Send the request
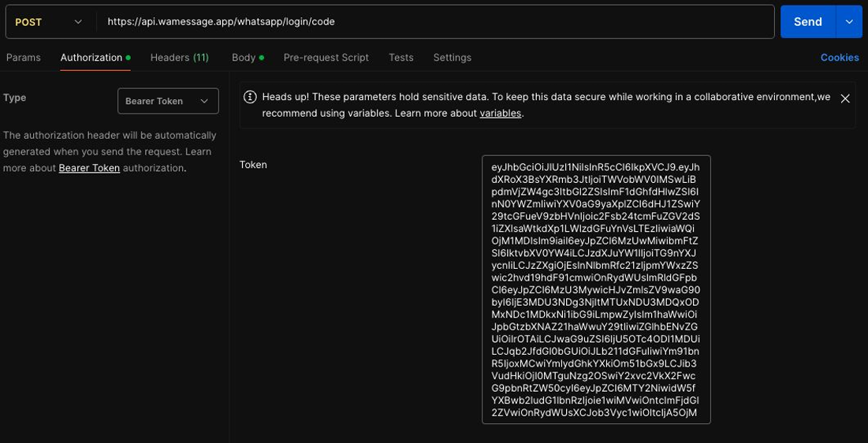The width and height of the screenshot is (868, 443). (x=807, y=21)
